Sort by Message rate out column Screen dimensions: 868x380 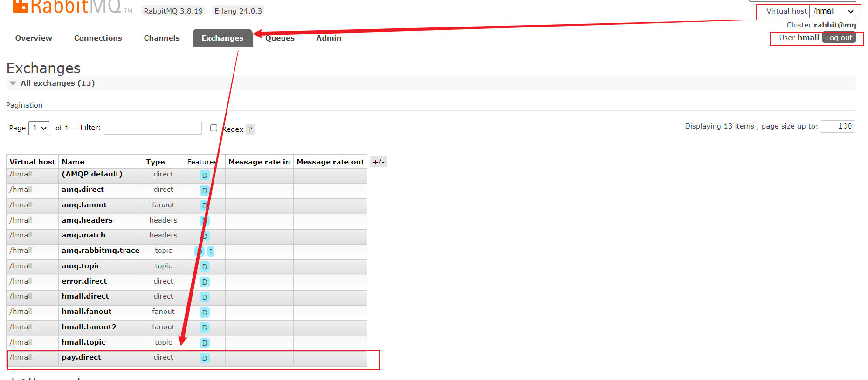[330, 162]
